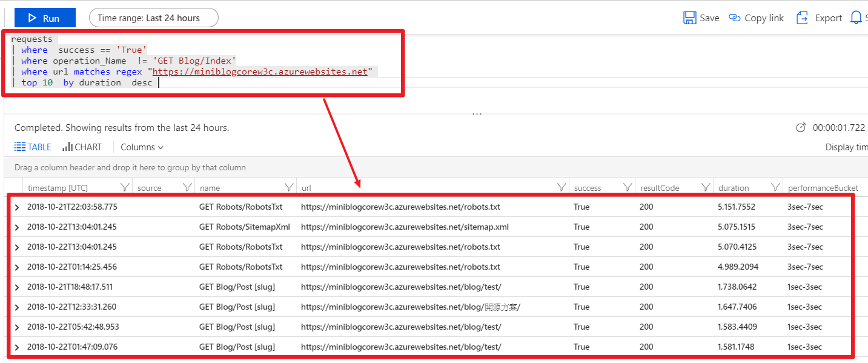Viewport: 868px width, 363px height.
Task: Select blog/test/ url in 05:42:48.953 row
Action: 401,327
